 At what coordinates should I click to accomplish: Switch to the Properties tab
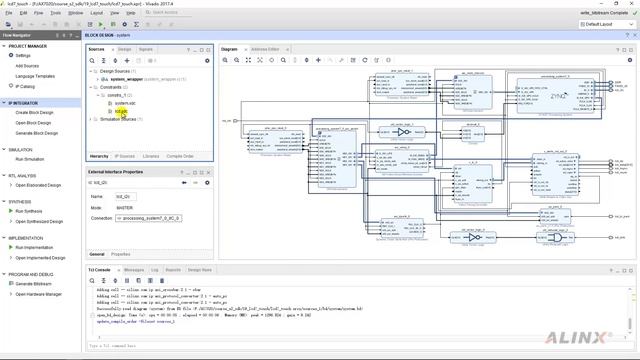[121, 254]
